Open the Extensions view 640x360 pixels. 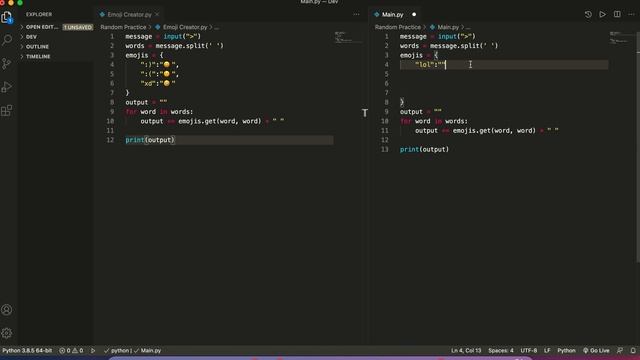coord(7,110)
